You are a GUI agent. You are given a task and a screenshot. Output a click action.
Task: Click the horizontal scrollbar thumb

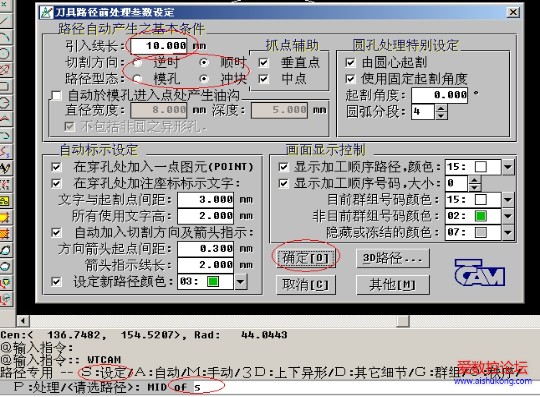click(x=403, y=321)
